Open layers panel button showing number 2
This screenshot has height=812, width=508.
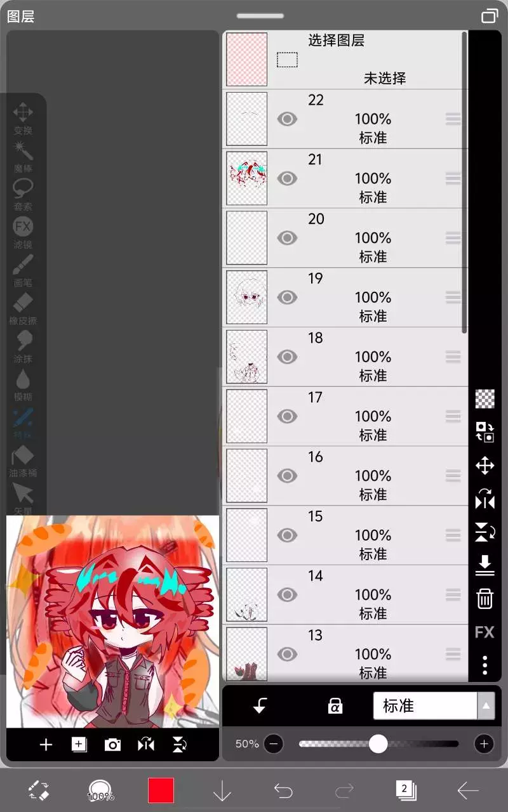click(405, 790)
